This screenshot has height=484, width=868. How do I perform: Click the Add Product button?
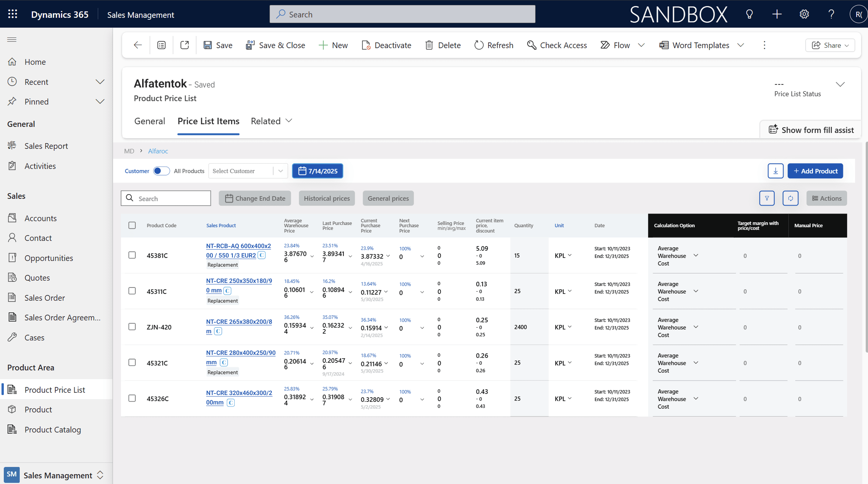[x=815, y=171]
